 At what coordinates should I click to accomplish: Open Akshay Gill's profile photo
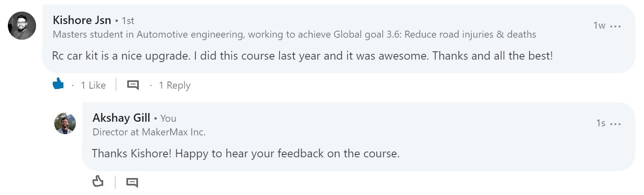pos(65,123)
